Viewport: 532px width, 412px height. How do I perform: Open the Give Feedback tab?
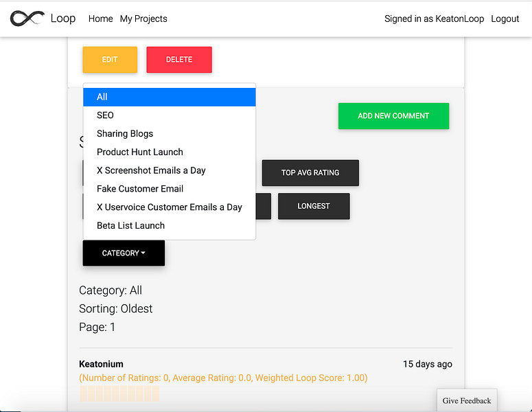pyautogui.click(x=467, y=400)
